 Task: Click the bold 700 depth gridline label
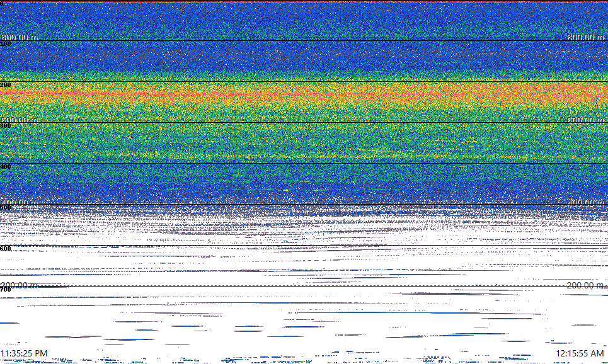pyautogui.click(x=6, y=290)
